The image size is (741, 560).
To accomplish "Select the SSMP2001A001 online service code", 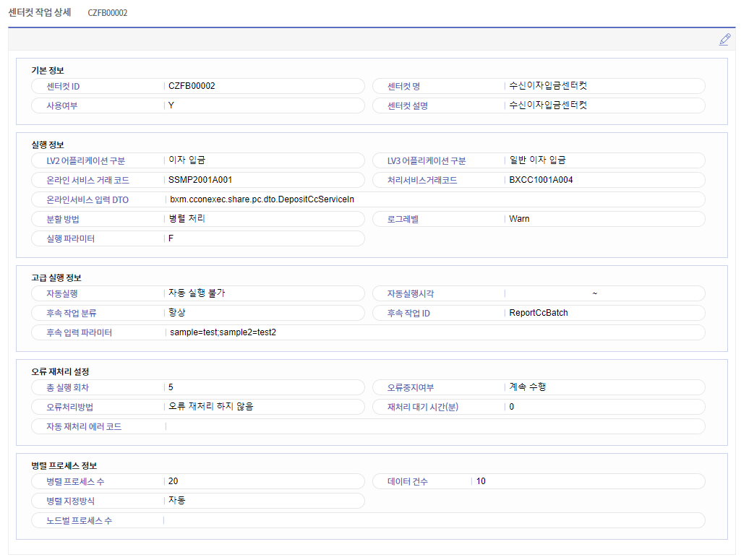I will 200,180.
